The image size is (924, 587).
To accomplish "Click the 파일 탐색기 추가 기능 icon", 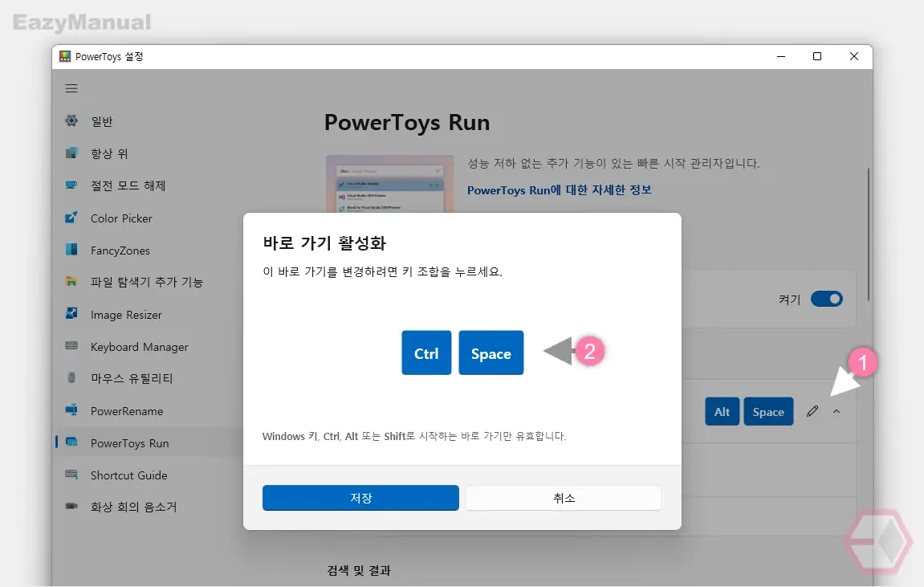I will [71, 282].
